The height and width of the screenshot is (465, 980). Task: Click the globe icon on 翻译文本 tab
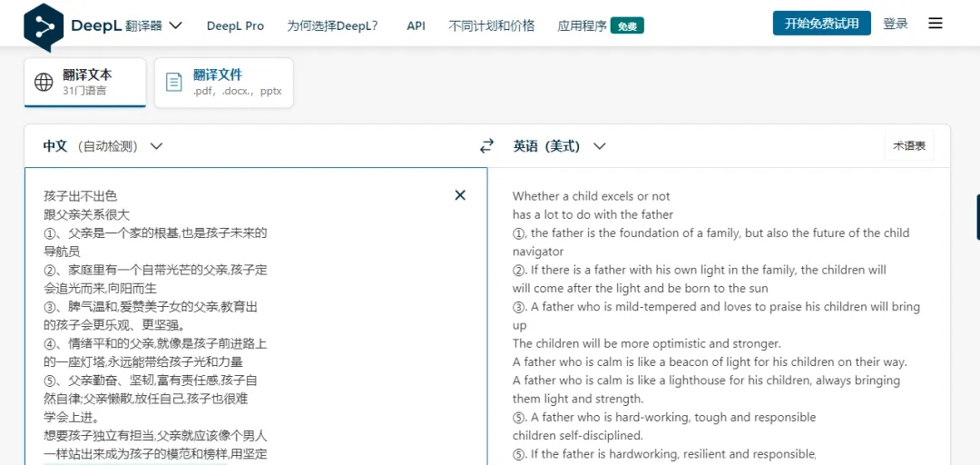[44, 82]
